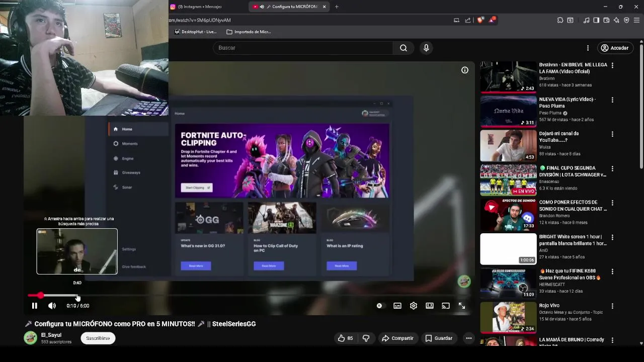Open Brave Rewards triangle icon

pos(492,20)
